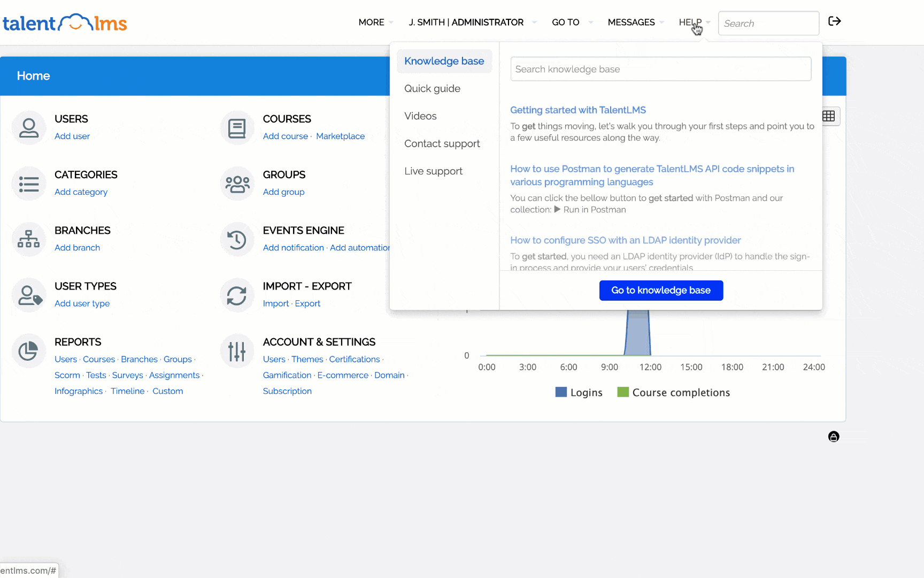Toggle the blue Logins legend swatch
This screenshot has width=924, height=578.
pyautogui.click(x=561, y=392)
